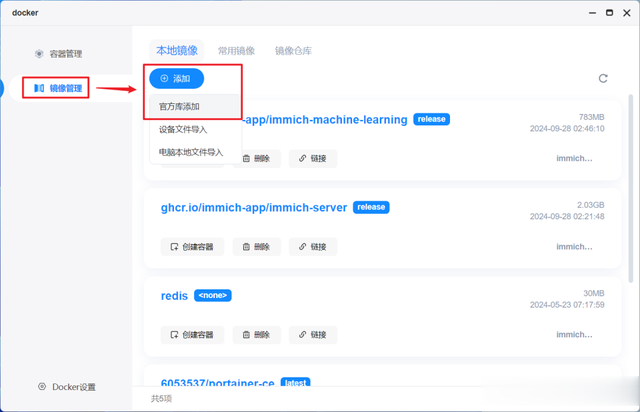Image resolution: width=640 pixels, height=412 pixels.
Task: Click immich... label in immich-server row
Action: [x=574, y=247]
